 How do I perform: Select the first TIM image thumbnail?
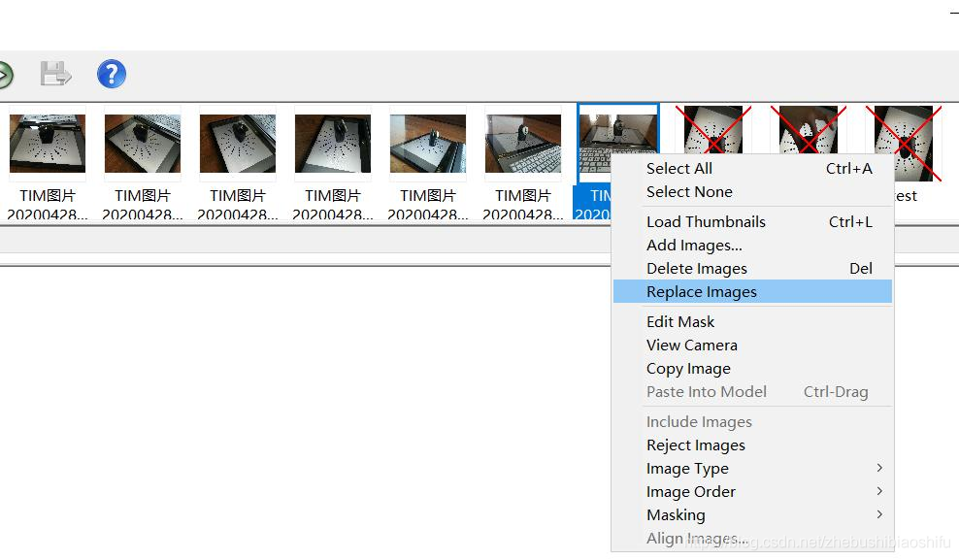tap(48, 144)
